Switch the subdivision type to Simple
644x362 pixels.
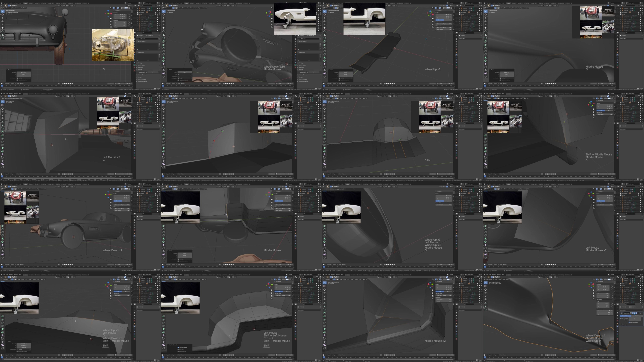(x=637, y=316)
